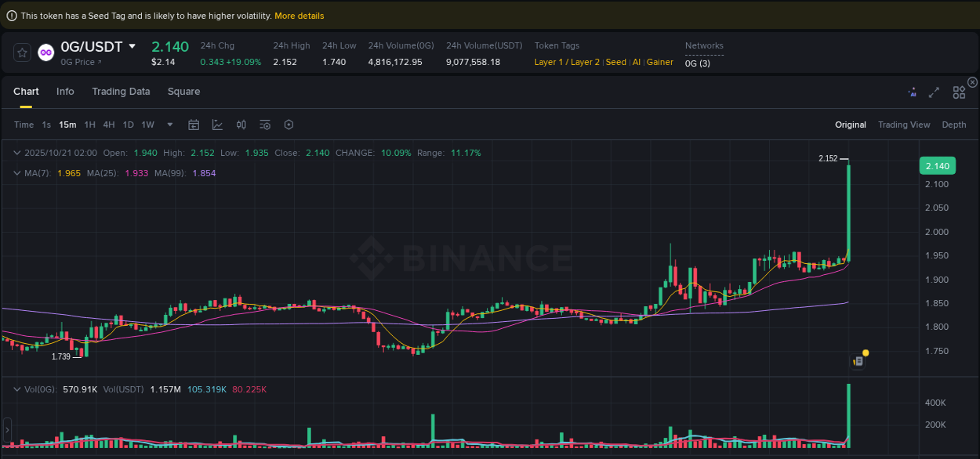Expand the chart with the fullscreen arrows icon
Viewport: 980px width, 459px height.
tap(934, 92)
